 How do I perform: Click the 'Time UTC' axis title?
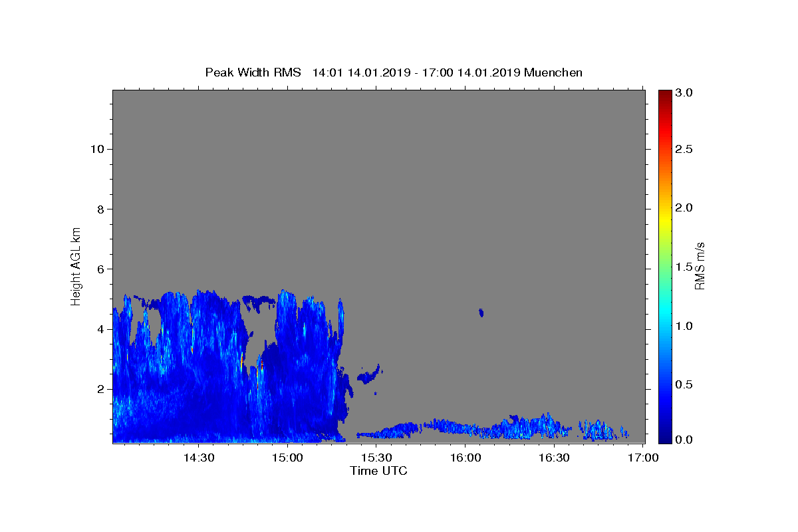coord(378,471)
